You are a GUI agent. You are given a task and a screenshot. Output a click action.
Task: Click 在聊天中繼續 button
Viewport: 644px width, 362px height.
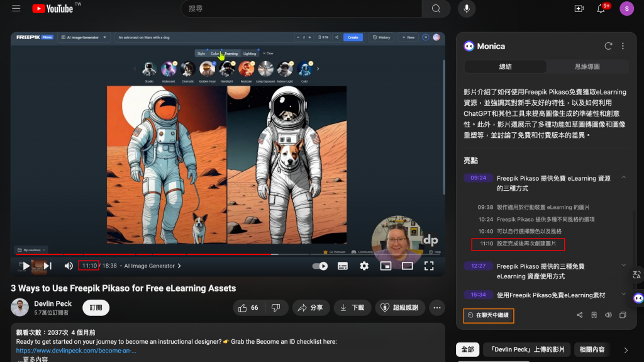(x=488, y=315)
